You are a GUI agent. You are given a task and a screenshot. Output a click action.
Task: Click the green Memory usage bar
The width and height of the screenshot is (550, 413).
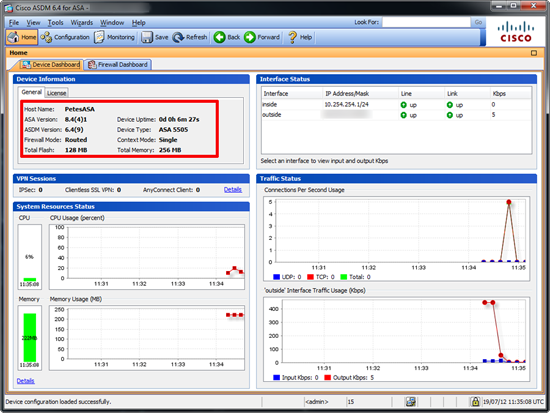click(30, 338)
